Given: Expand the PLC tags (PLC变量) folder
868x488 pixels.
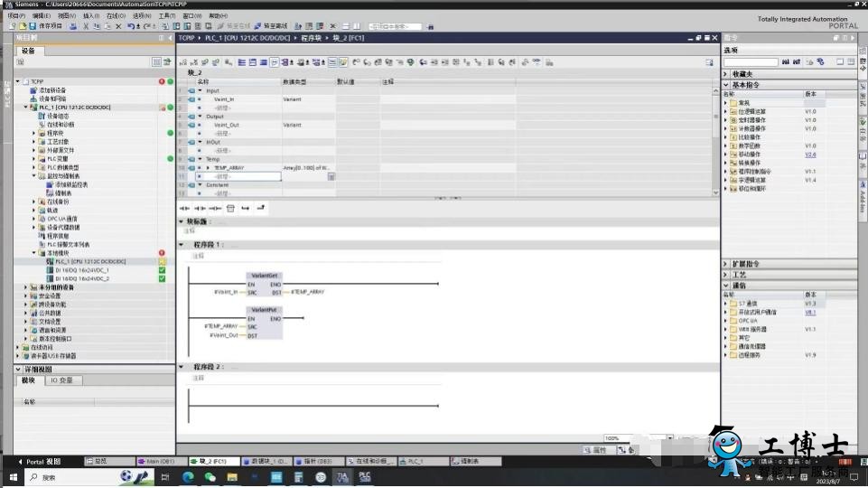Looking at the screenshot, I should [x=33, y=159].
